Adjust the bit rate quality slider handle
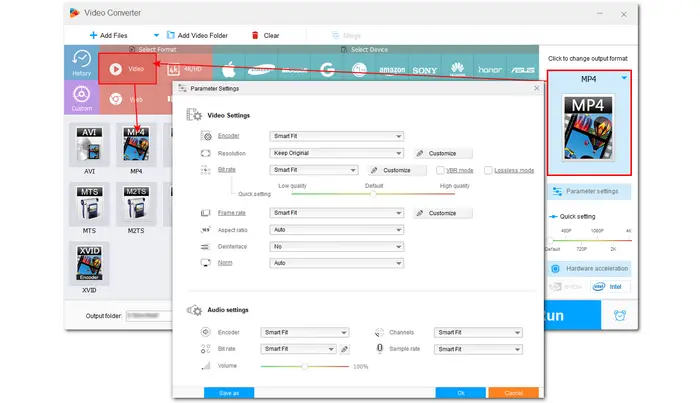The width and height of the screenshot is (700, 403). pyautogui.click(x=373, y=194)
